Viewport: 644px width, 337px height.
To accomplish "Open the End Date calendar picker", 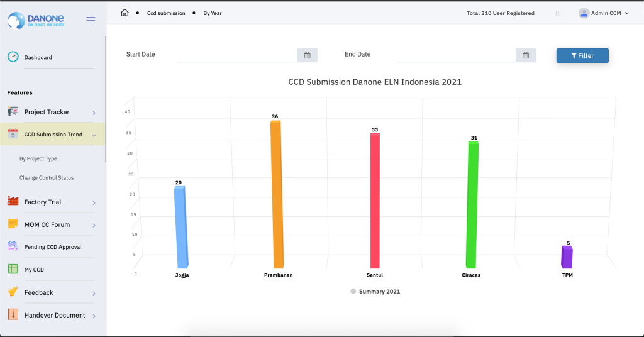I will coord(526,55).
